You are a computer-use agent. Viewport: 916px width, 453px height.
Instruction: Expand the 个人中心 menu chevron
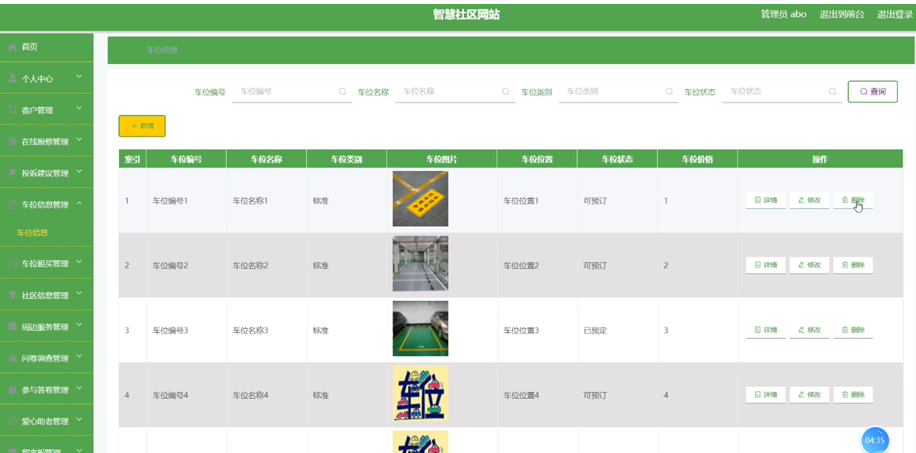click(x=79, y=78)
